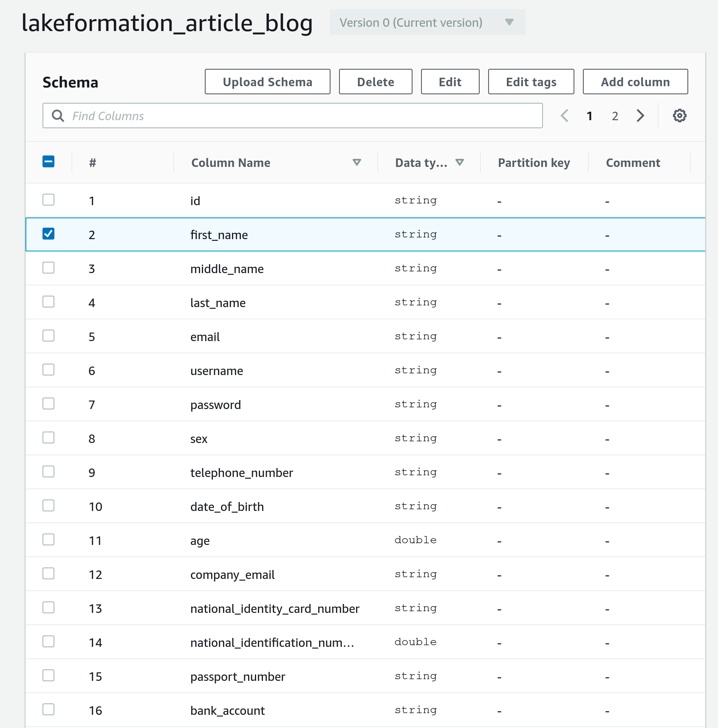Sort by Data type arrow

point(459,162)
